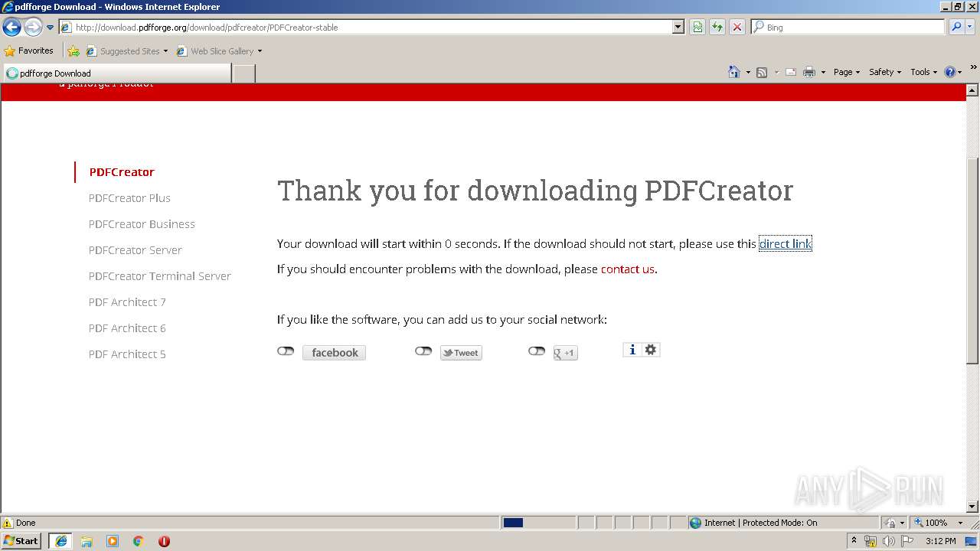This screenshot has width=980, height=551.
Task: Start search with the magnifier icon
Action: click(x=955, y=27)
